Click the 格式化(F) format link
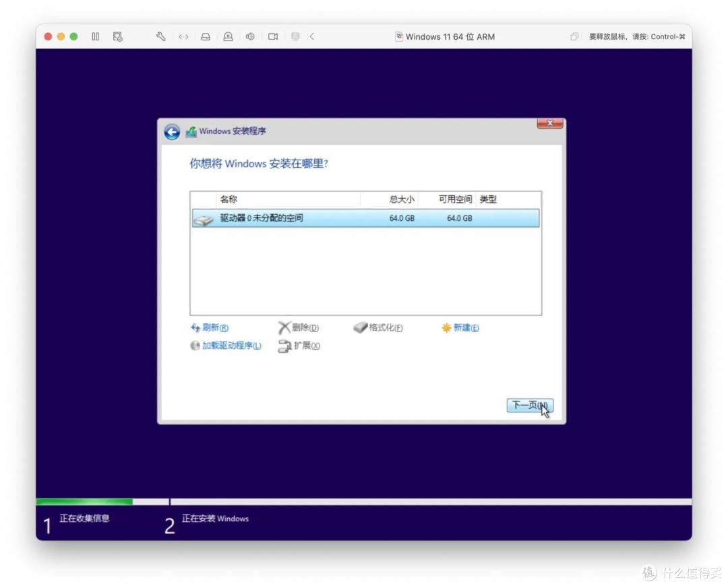728x588 pixels. tap(378, 327)
